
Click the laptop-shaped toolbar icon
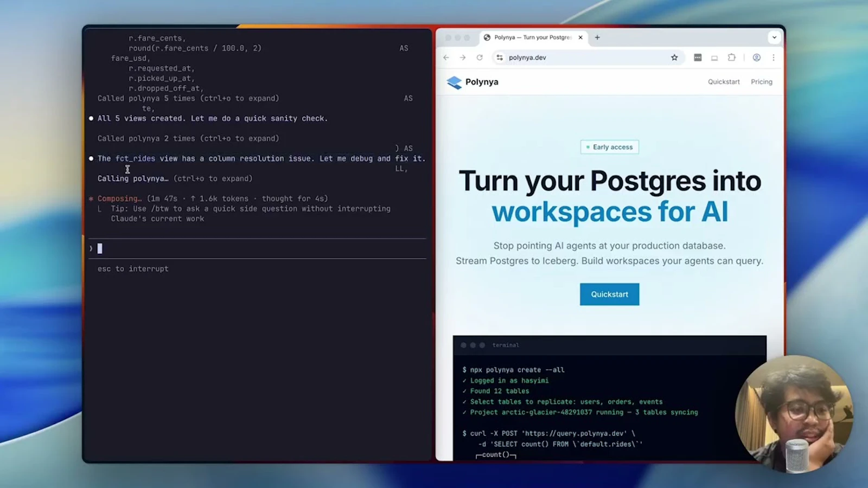[x=714, y=58]
